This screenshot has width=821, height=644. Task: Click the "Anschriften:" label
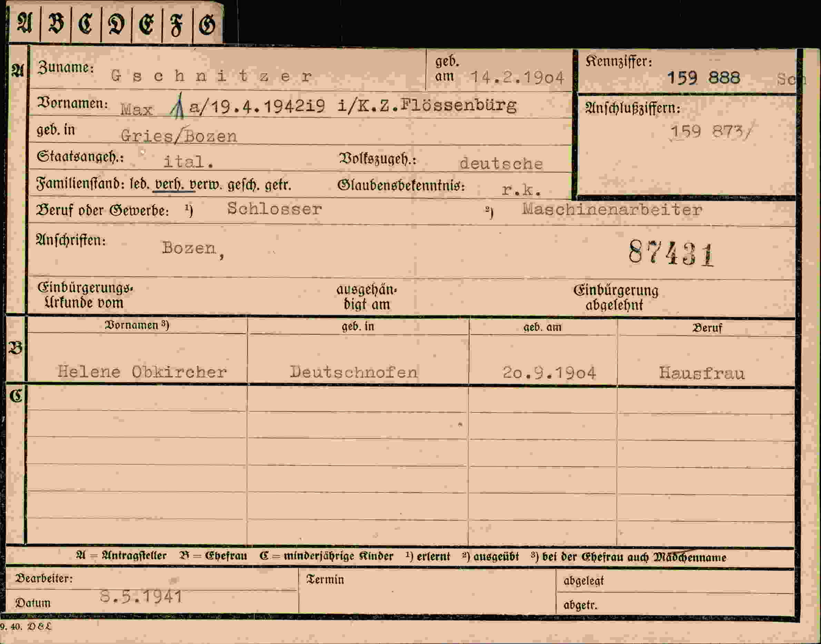point(71,240)
